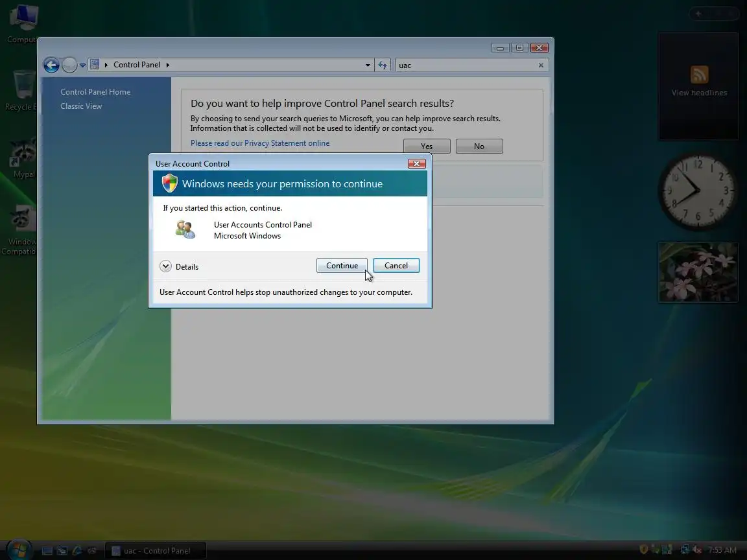
Task: Click the security shield tray icon
Action: point(644,550)
